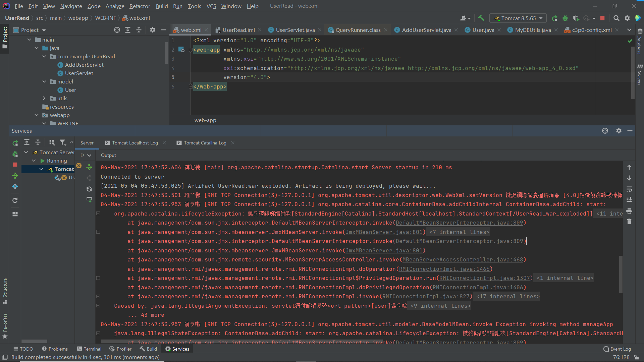The image size is (644, 362).
Task: Open the Terminal tool window button
Action: [89, 349]
